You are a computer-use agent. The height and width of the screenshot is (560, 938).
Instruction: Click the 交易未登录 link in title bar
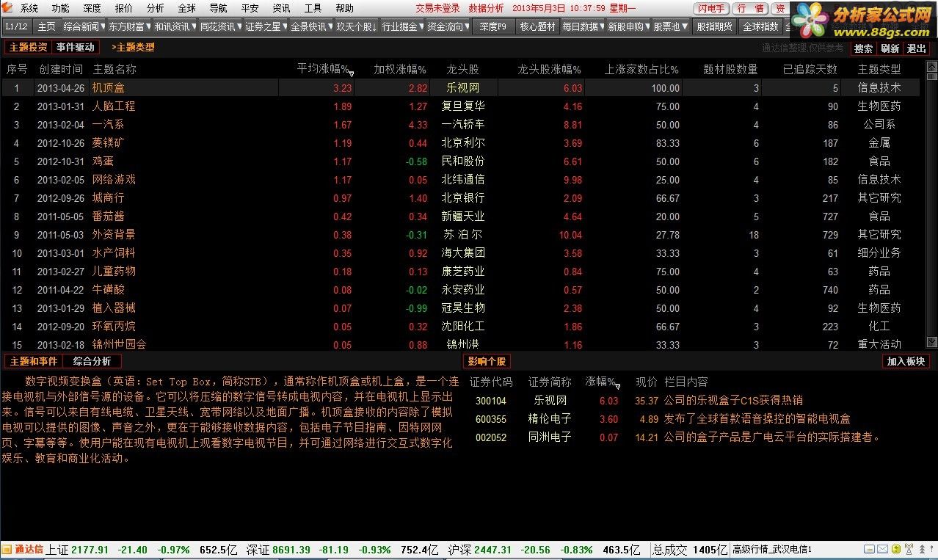pyautogui.click(x=437, y=9)
